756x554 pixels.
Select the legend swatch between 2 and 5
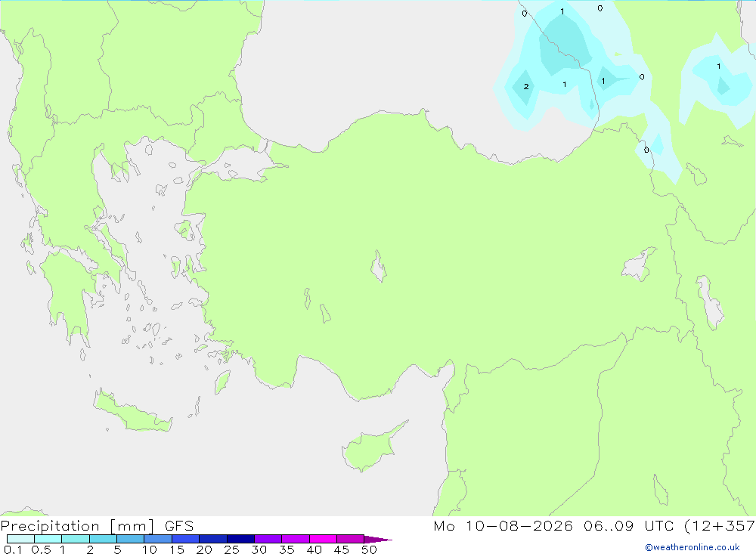click(x=103, y=539)
